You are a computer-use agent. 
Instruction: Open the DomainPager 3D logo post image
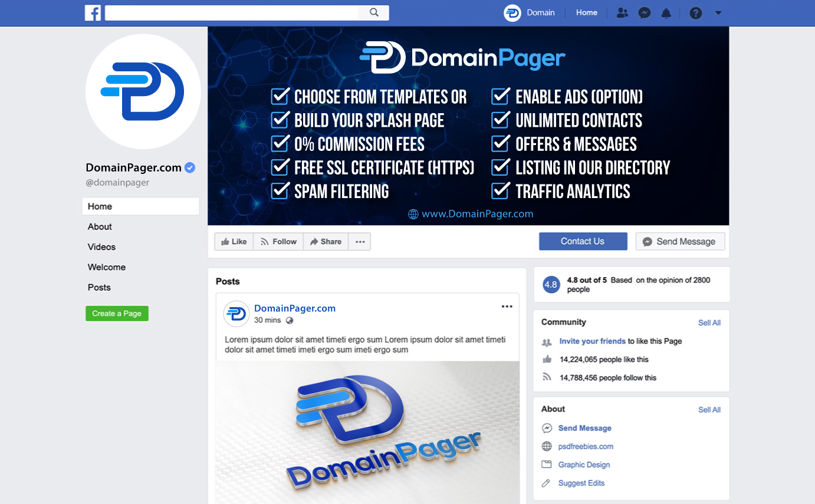pos(367,433)
